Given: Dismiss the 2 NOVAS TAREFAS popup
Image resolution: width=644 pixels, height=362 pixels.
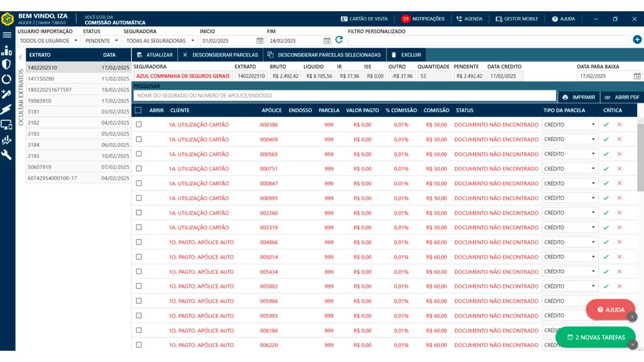Looking at the screenshot, I should click(x=633, y=345).
